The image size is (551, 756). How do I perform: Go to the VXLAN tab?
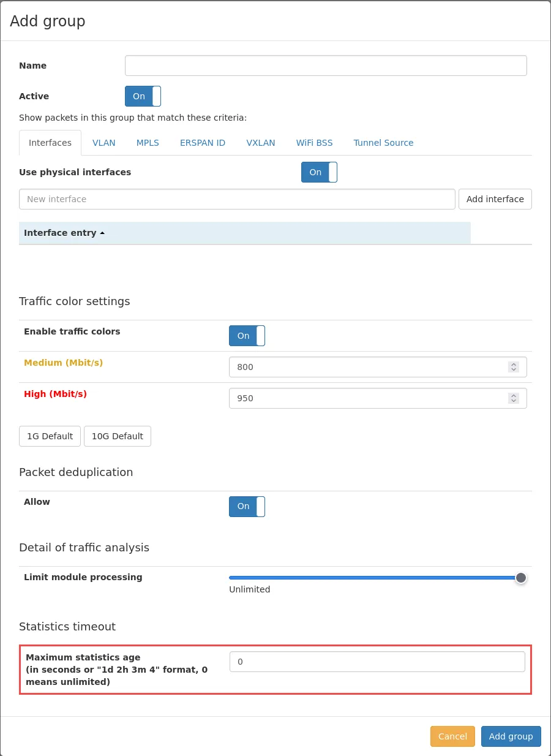(x=261, y=143)
